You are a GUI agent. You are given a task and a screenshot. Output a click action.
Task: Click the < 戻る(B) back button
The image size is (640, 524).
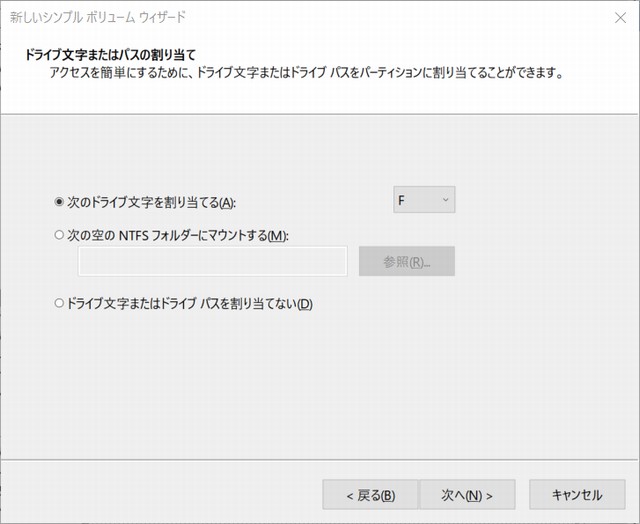pos(369,495)
